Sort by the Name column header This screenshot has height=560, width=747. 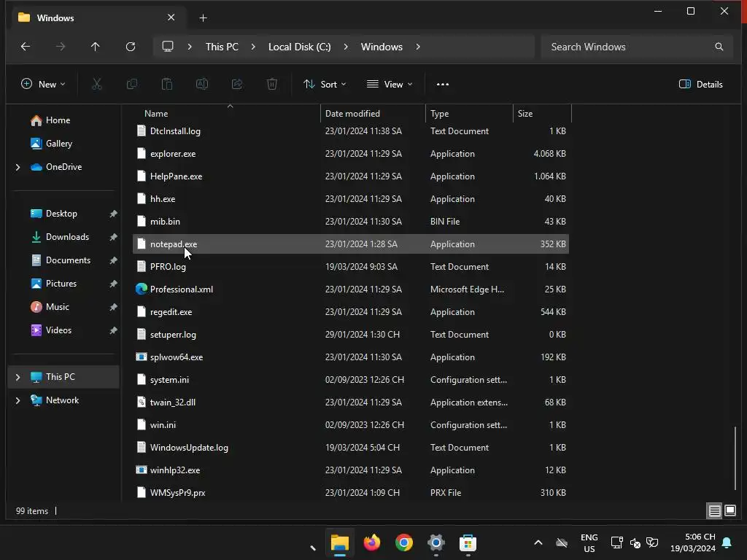coord(156,114)
